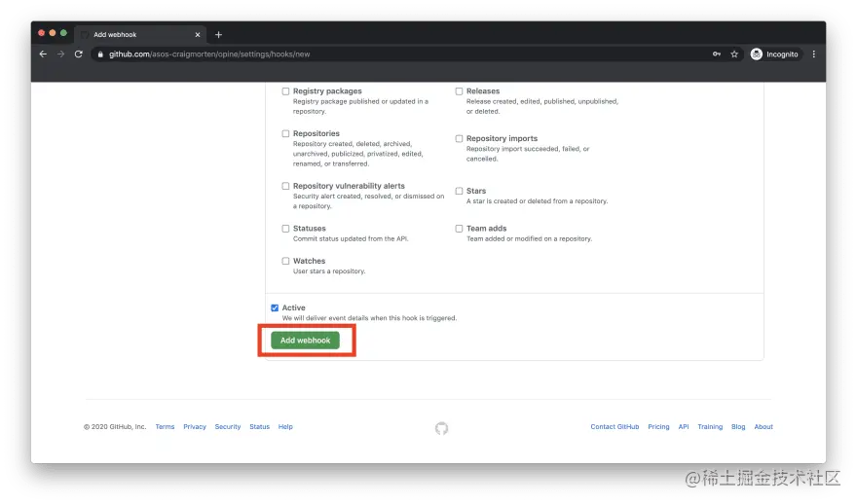857x504 pixels.
Task: Click "User stars a repository." description
Action: (329, 271)
